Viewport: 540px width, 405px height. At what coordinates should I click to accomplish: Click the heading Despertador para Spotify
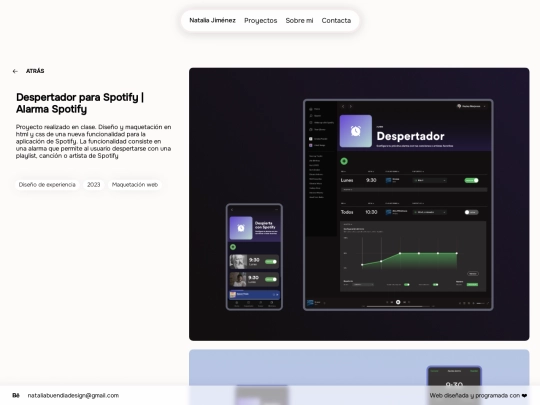(x=80, y=103)
